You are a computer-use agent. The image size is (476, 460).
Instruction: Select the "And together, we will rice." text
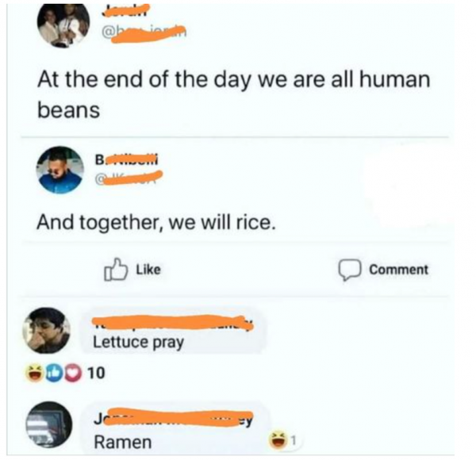click(x=156, y=223)
